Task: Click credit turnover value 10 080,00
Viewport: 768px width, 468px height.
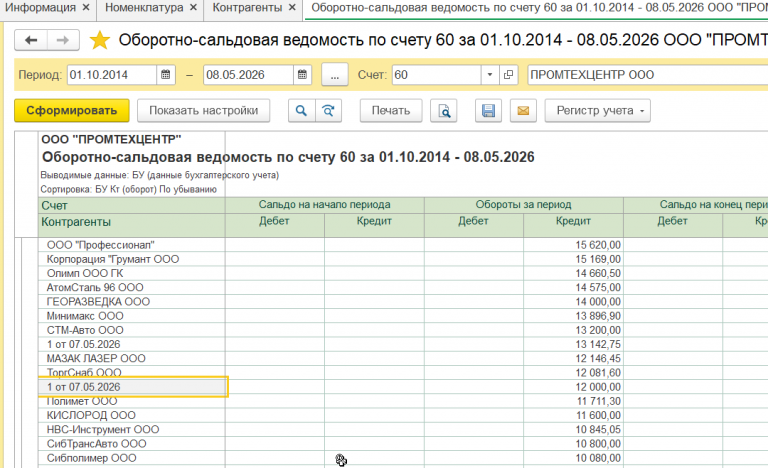Action: click(598, 458)
